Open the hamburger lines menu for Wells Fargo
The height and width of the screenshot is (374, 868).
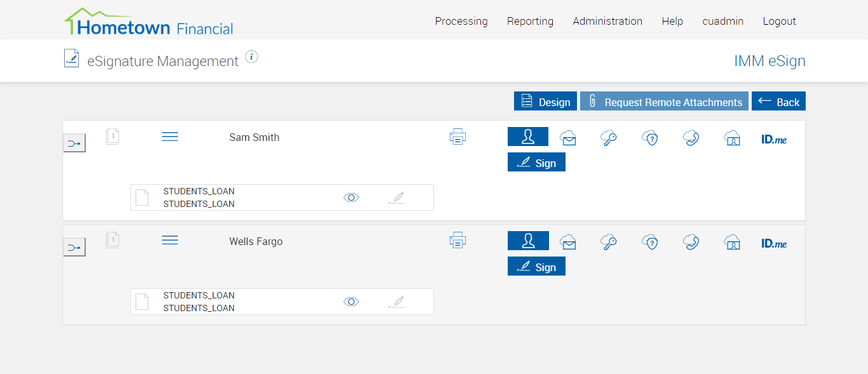(170, 240)
